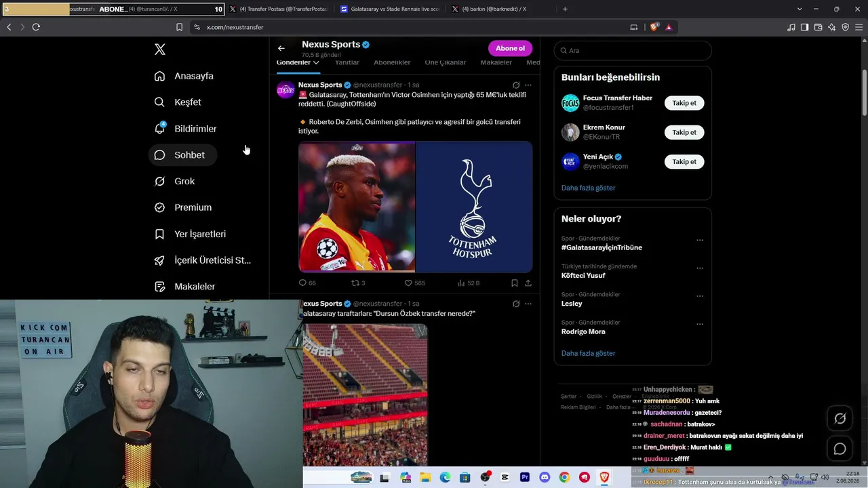The height and width of the screenshot is (488, 868).
Task: Open more menu on Osimhen post
Action: [528, 85]
